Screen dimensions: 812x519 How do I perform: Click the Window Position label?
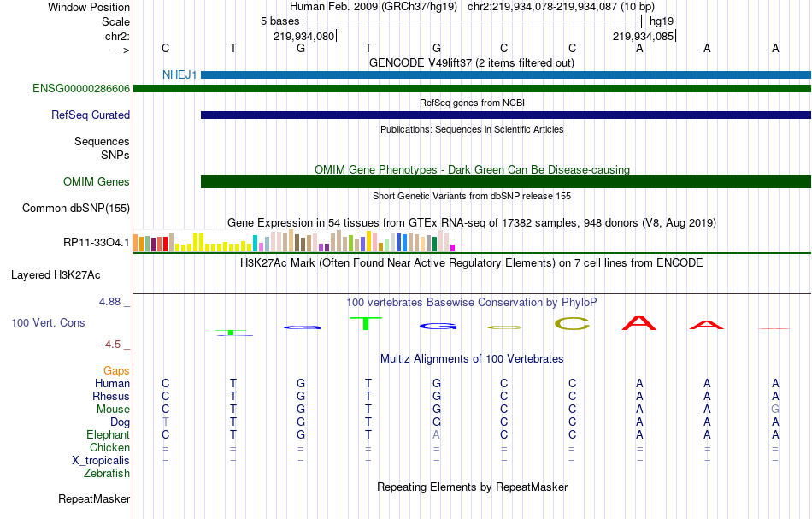[89, 7]
